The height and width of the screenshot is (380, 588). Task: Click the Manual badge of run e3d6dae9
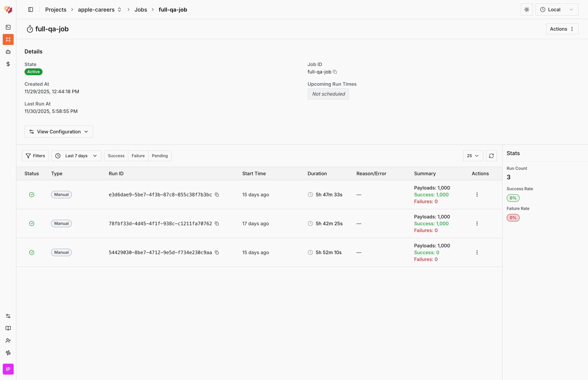61,195
